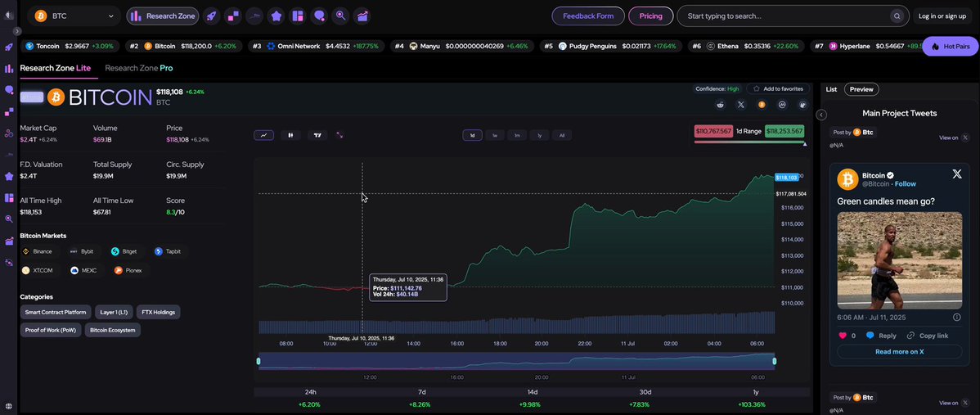Select the 1w chart timeframe
The height and width of the screenshot is (415, 980).
[494, 135]
